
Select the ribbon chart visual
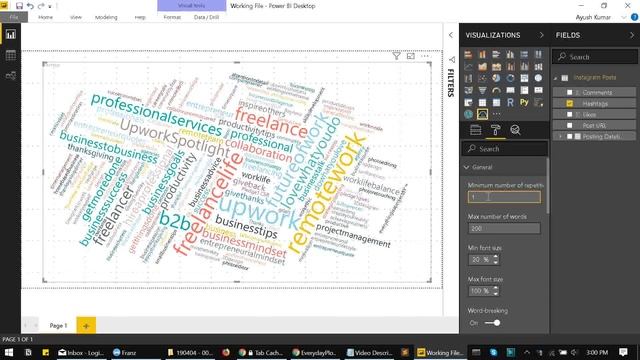538,66
